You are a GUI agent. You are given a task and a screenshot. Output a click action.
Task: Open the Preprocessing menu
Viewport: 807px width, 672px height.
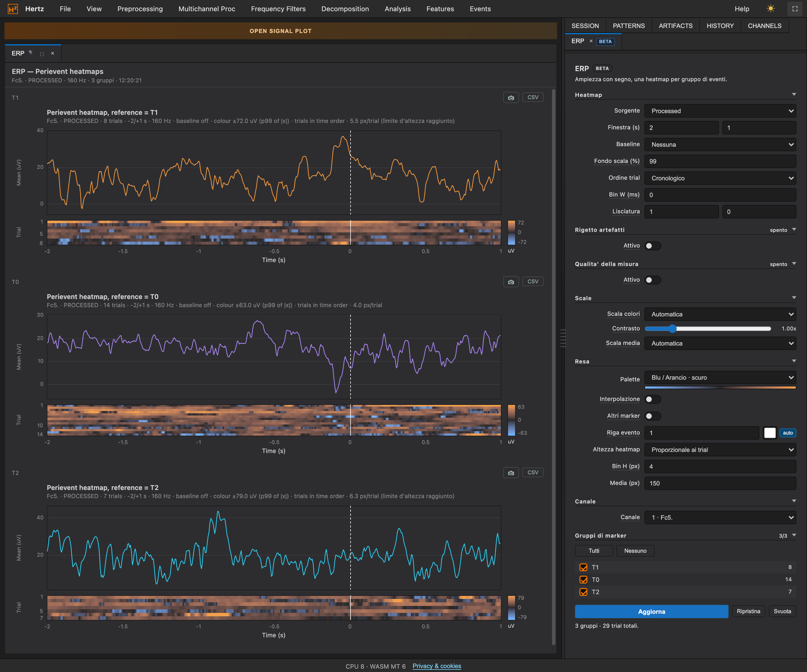[x=140, y=9]
